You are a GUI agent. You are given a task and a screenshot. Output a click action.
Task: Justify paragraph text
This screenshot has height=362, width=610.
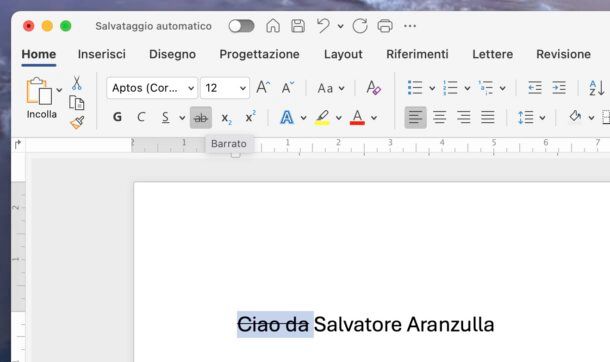click(x=488, y=117)
